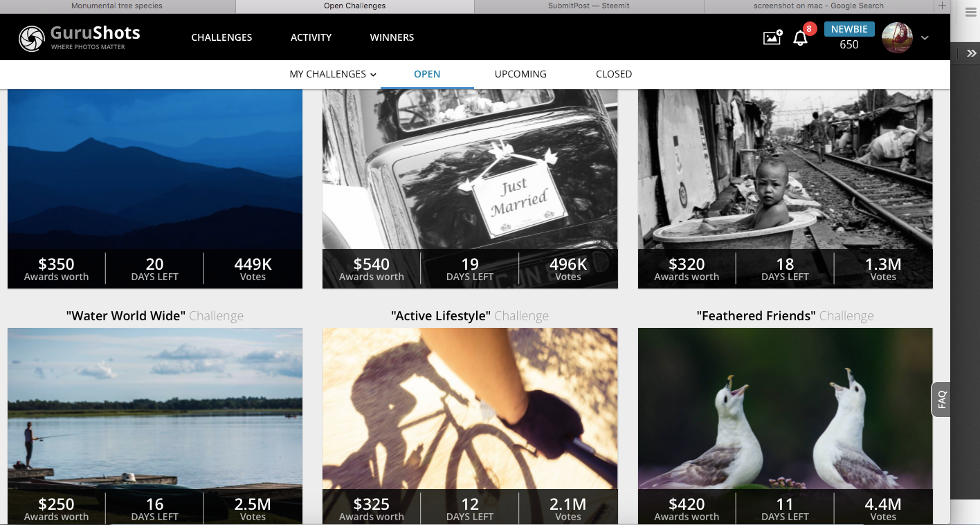The image size is (980, 525).
Task: Click the user profile avatar
Action: pos(897,38)
